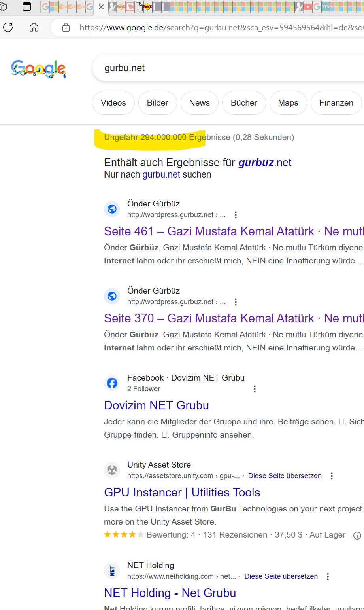Click 'Önder Gürbüz' site name above Seite 370

(153, 291)
